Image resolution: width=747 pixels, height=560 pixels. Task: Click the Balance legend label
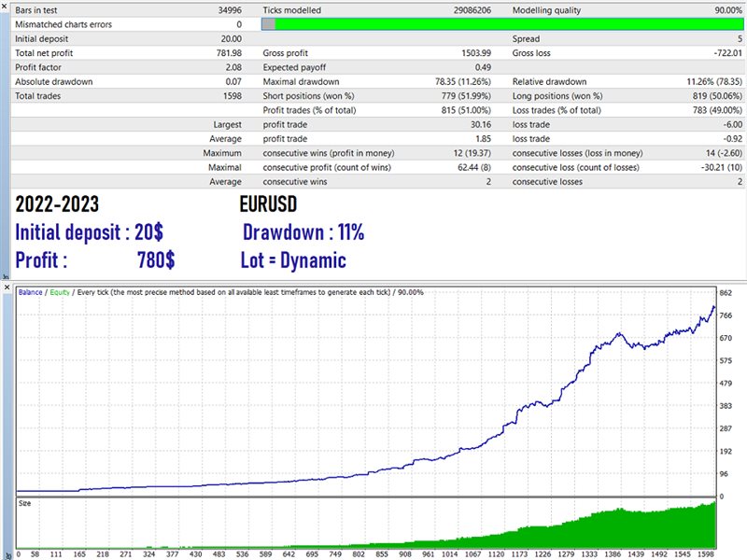(x=31, y=292)
